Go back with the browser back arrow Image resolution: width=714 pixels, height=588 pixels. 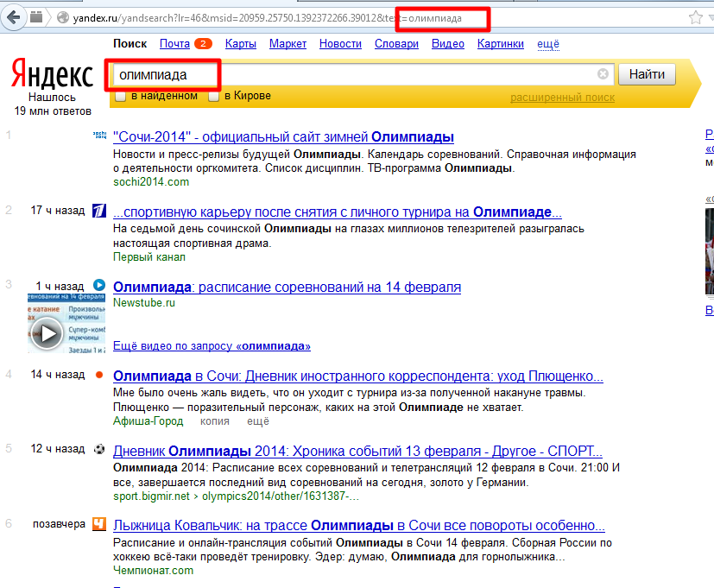point(14,18)
